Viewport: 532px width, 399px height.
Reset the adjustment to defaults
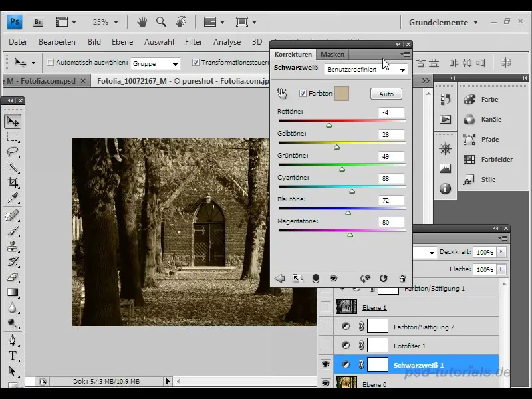coord(384,279)
